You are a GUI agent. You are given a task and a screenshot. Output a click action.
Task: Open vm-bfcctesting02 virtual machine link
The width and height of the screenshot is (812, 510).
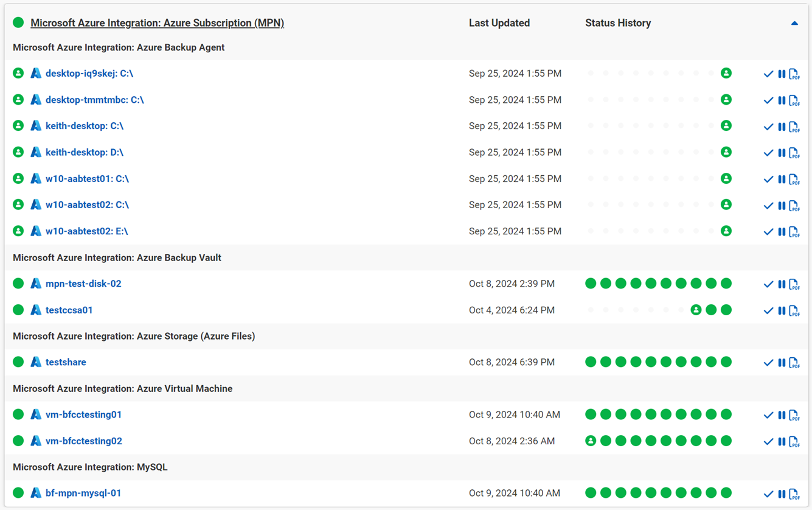click(x=83, y=441)
